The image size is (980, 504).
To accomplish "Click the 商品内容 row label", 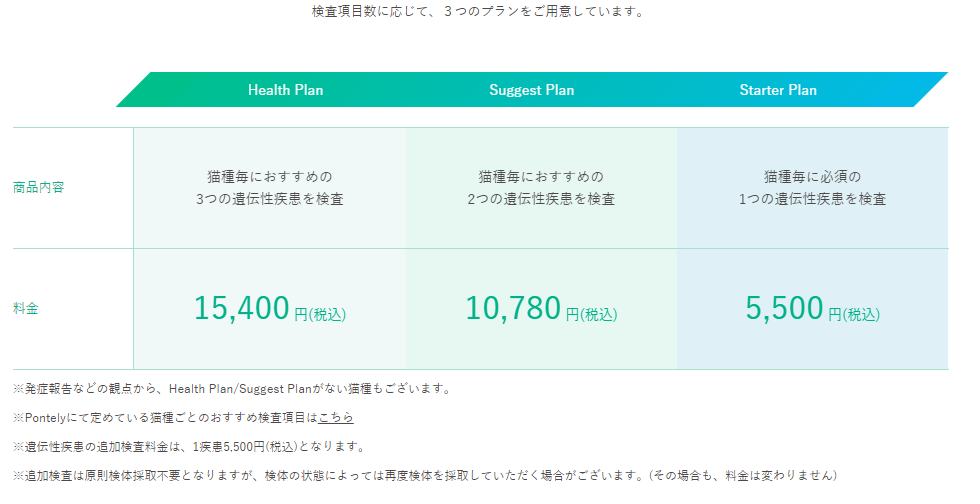I will (39, 187).
